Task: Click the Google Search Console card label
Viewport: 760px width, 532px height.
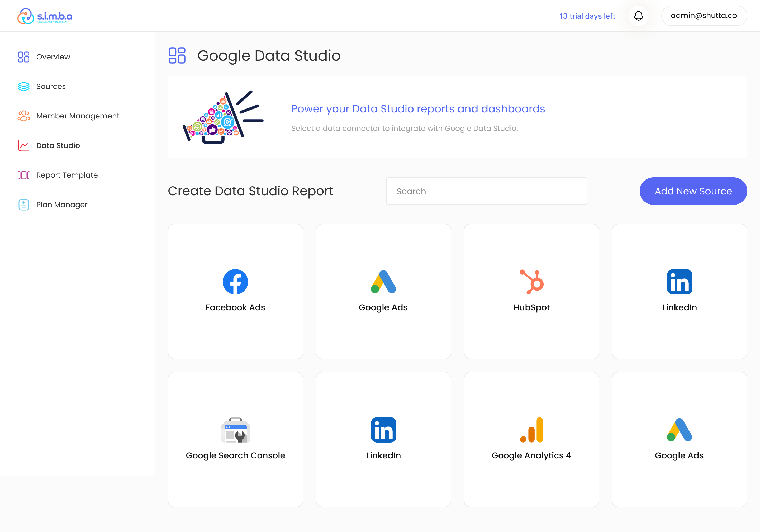Action: click(235, 455)
